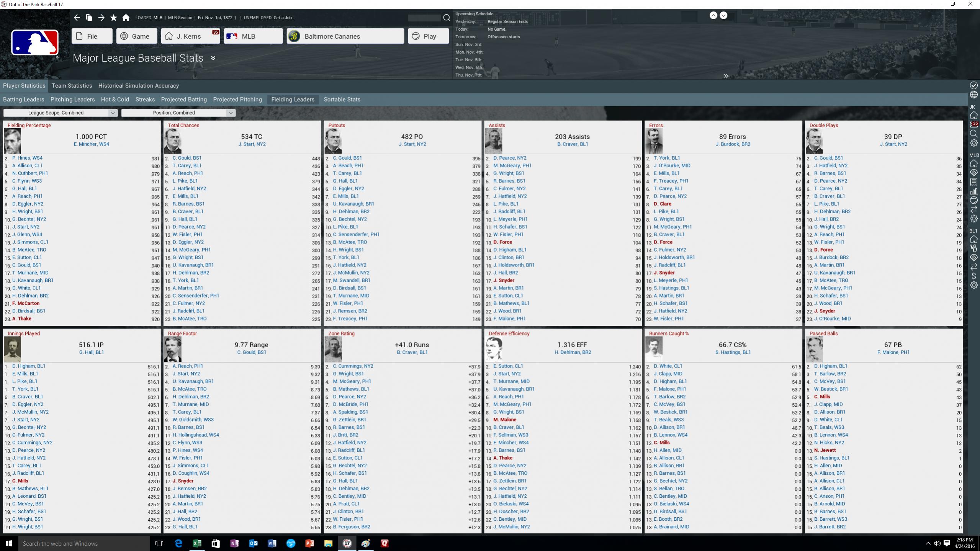Click the checkmark circle icon in sidebar
Screen dimensions: 980x551
973,85
